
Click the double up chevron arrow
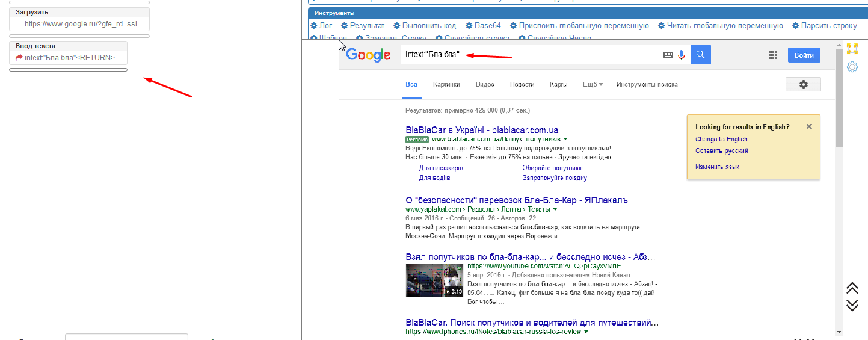point(852,288)
